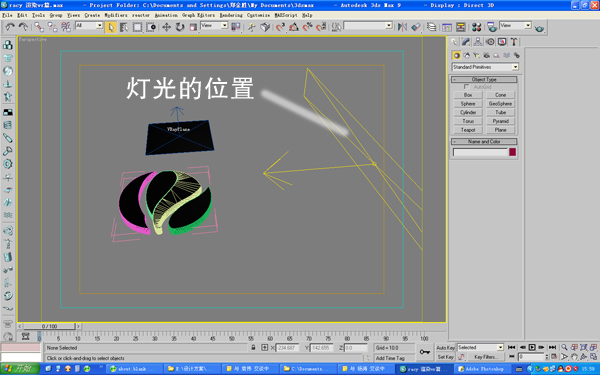Select the Lights category icon

coord(476,55)
